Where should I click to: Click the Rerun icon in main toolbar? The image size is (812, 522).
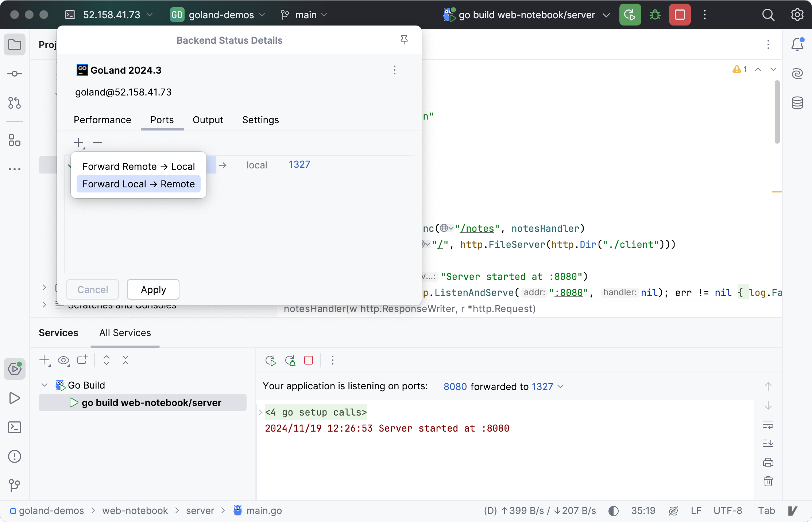point(630,15)
